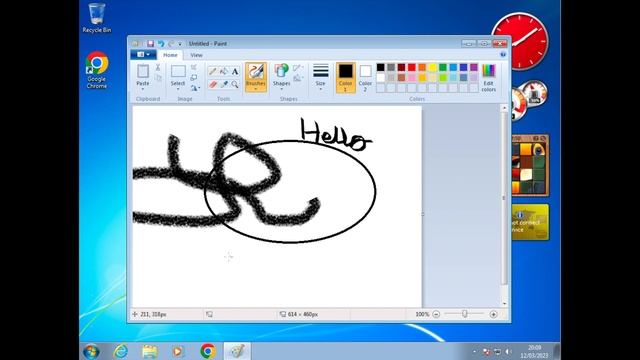Click the Save icon in quick access toolbar
This screenshot has width=640, height=360.
coord(150,44)
